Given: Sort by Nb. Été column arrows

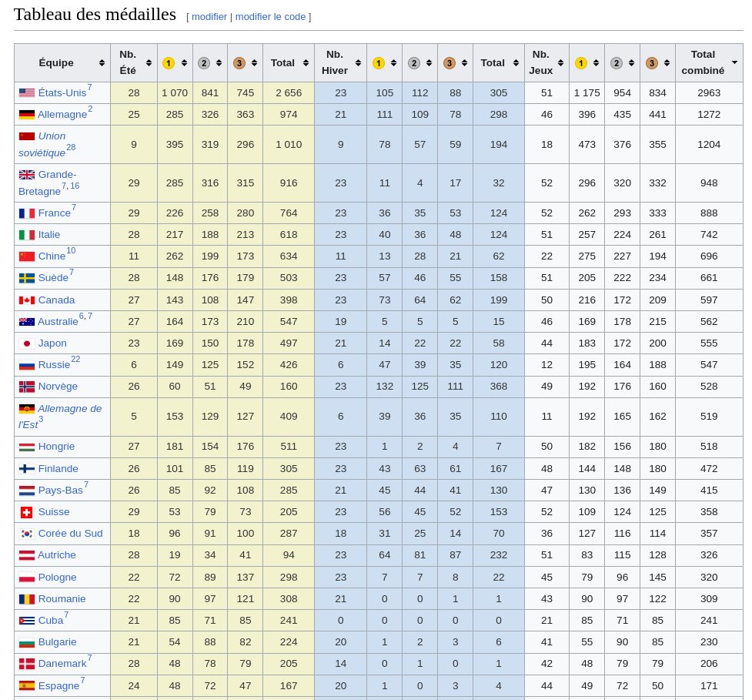Looking at the screenshot, I should 149,63.
